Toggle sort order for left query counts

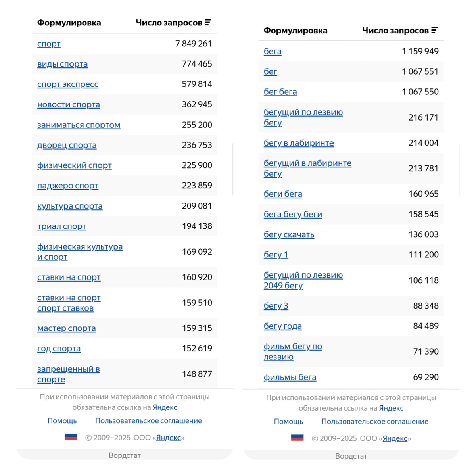coord(208,23)
